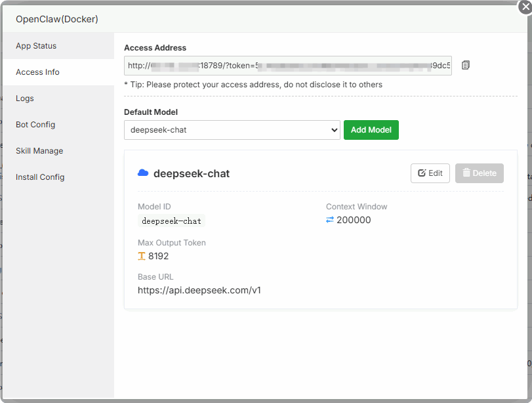
Task: Click the orange Max Output Token icon
Action: pos(142,256)
